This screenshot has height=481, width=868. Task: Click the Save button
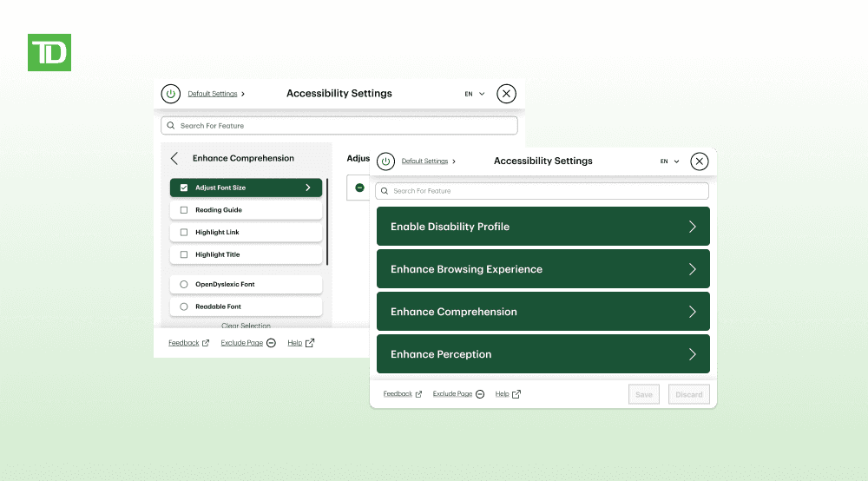click(x=644, y=395)
